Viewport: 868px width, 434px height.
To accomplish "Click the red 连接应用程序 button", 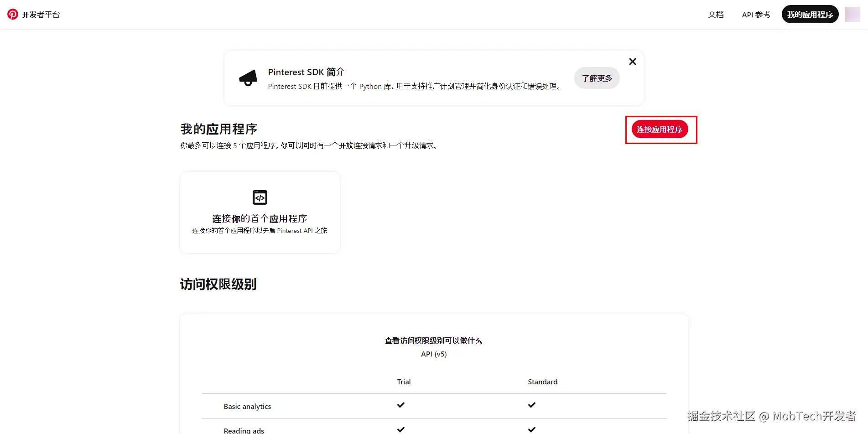I will 660,129.
